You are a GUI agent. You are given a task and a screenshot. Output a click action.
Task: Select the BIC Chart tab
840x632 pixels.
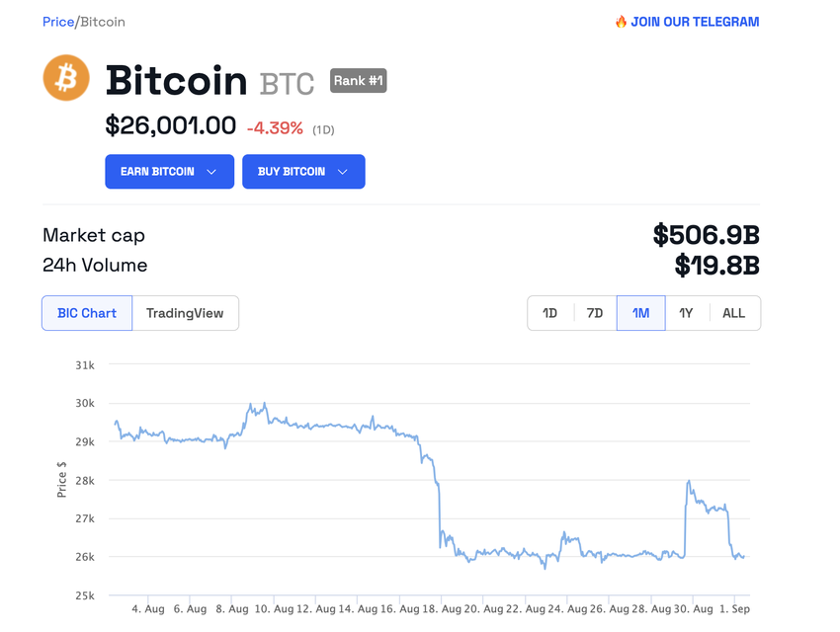click(x=86, y=312)
